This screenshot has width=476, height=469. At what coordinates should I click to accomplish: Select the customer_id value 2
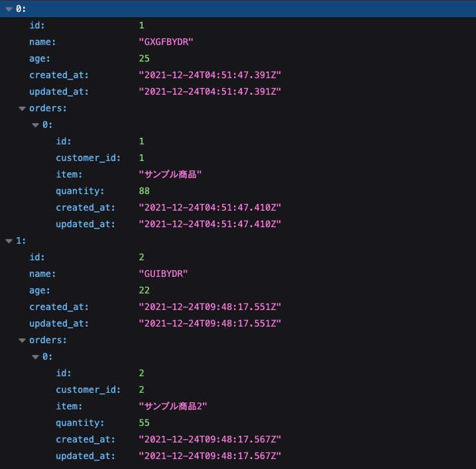pos(141,390)
